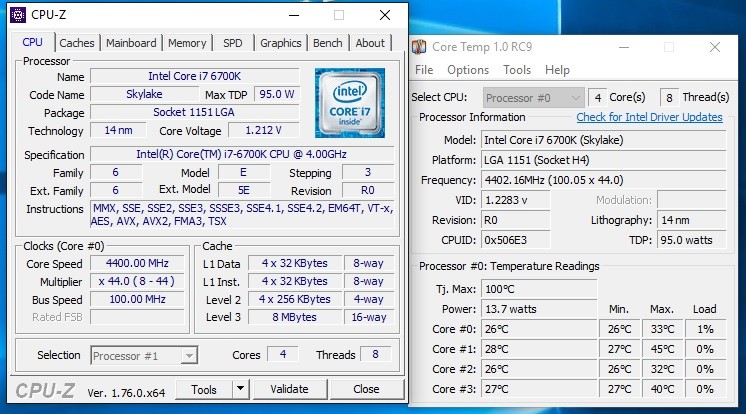Click the Close button in CPU-Z
Screen dimensions: 746x414
(366, 389)
